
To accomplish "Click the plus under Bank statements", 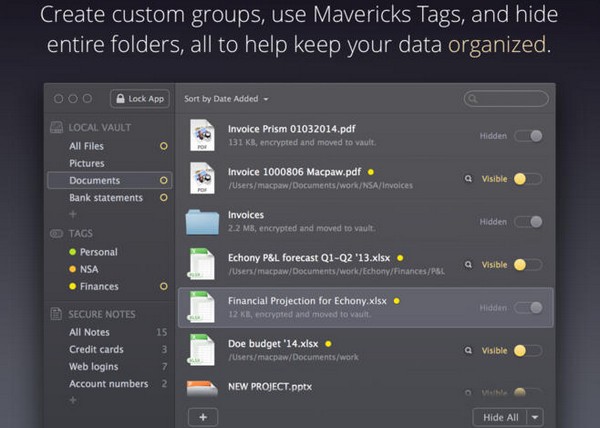I will [x=72, y=214].
